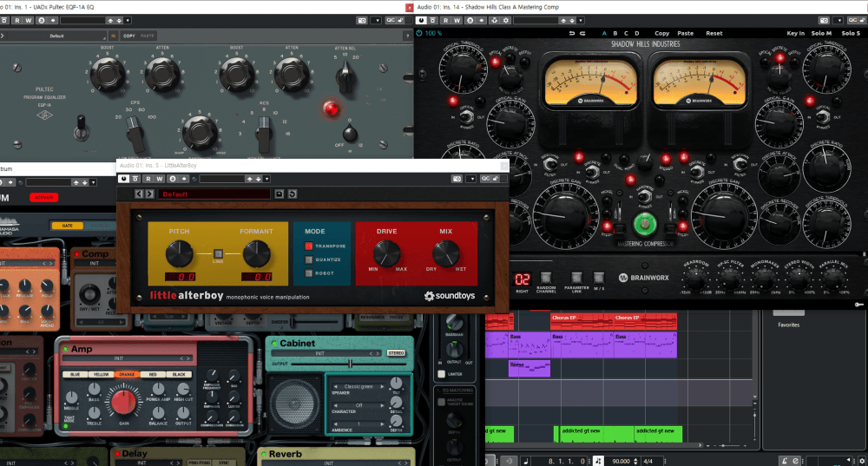Select next Character arrow in Cabinet
The image size is (868, 466).
(381, 405)
